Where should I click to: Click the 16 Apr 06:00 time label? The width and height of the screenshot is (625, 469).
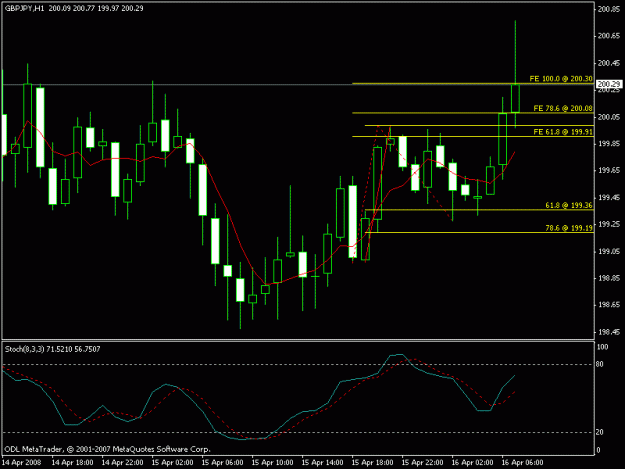(x=523, y=463)
